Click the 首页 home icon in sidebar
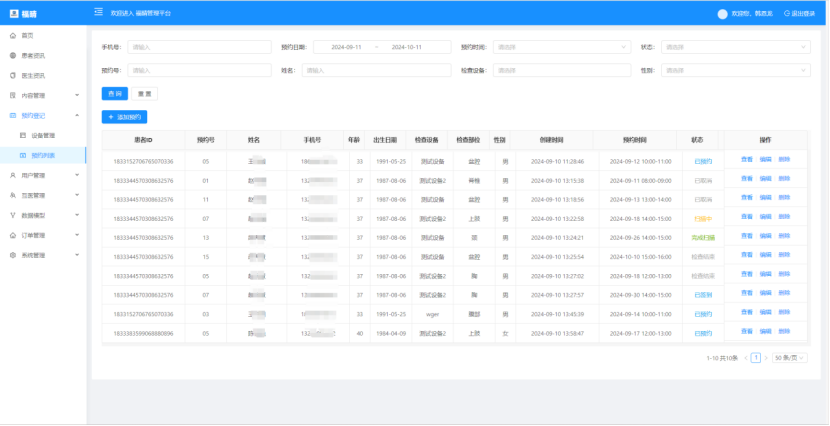Screen dimensions: 830x426 [12, 35]
